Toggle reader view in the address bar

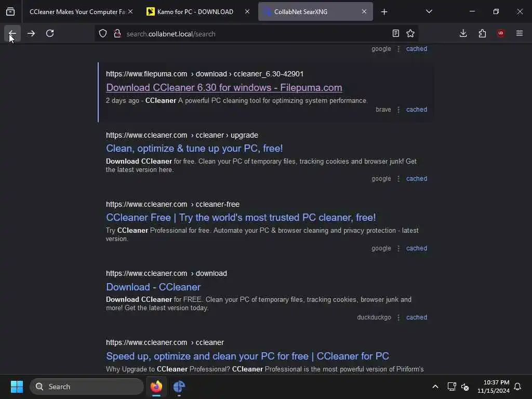(x=395, y=33)
